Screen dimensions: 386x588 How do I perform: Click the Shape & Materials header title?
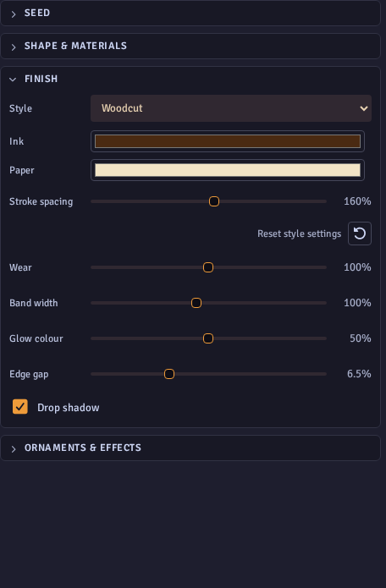tap(75, 46)
